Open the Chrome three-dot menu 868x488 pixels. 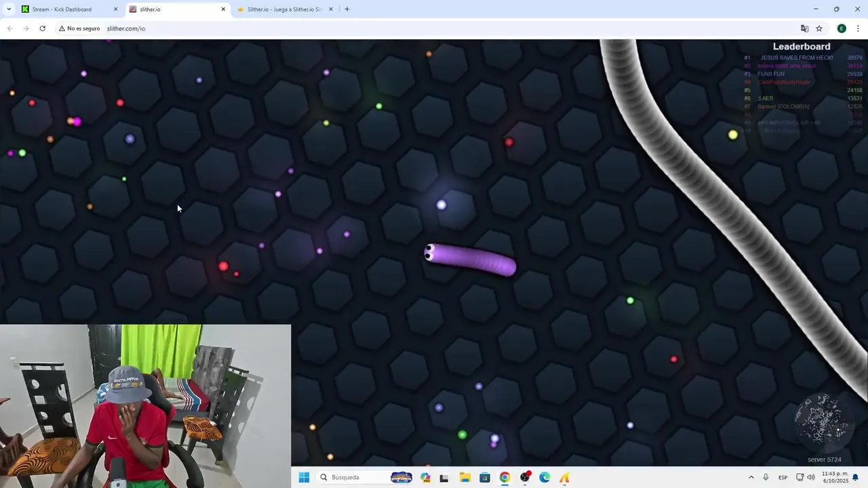858,28
